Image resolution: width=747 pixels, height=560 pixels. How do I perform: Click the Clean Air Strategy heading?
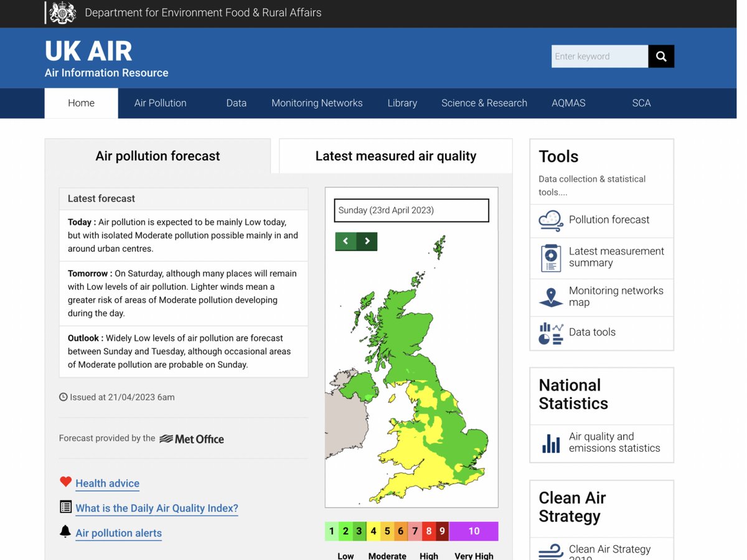point(572,507)
